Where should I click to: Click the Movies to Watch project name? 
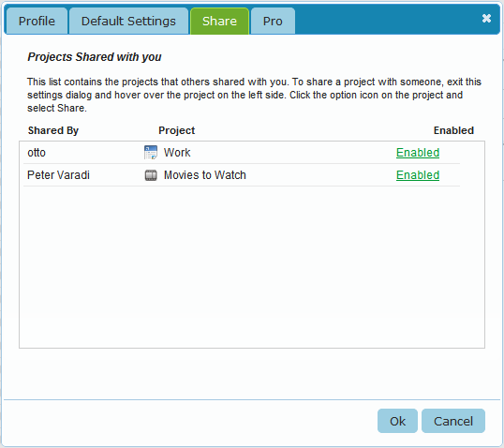(x=205, y=175)
